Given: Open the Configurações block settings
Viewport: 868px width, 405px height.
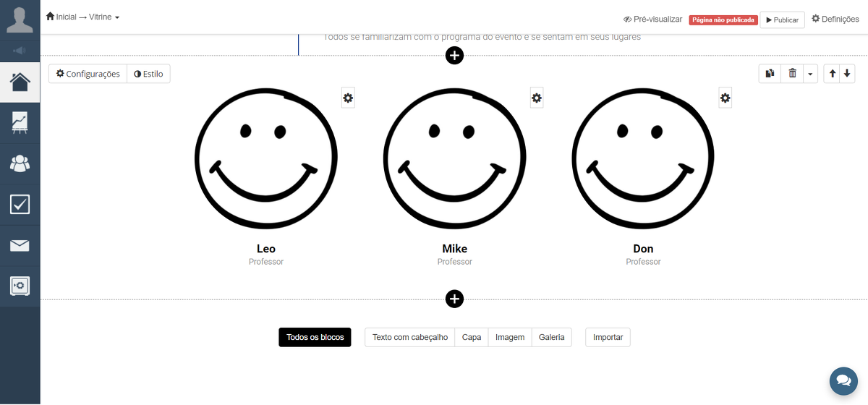Looking at the screenshot, I should pos(88,74).
